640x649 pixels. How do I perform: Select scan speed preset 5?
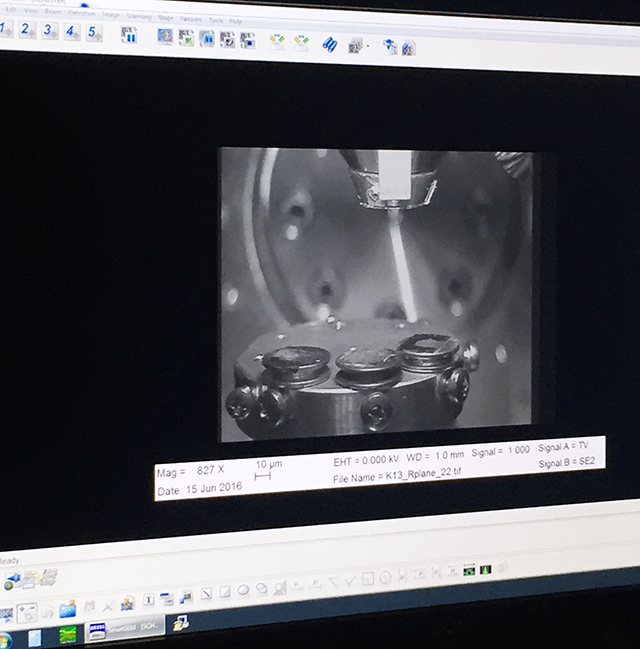click(x=94, y=33)
